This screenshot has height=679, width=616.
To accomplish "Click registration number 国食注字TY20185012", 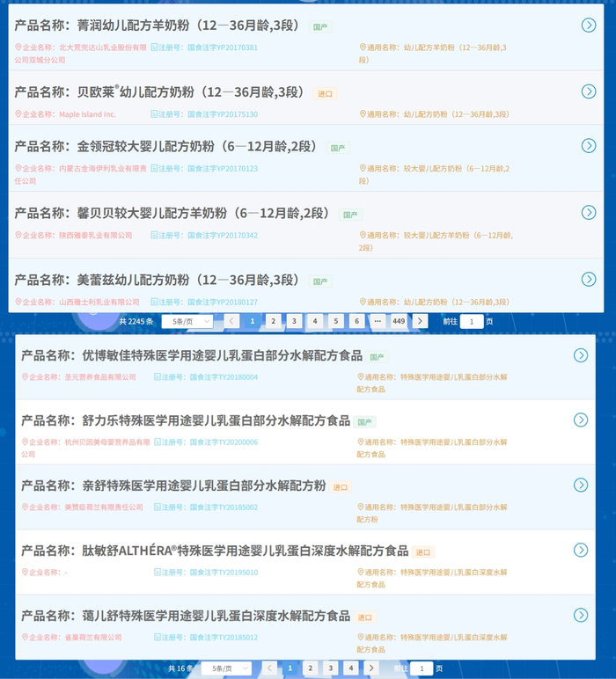I will [224, 638].
